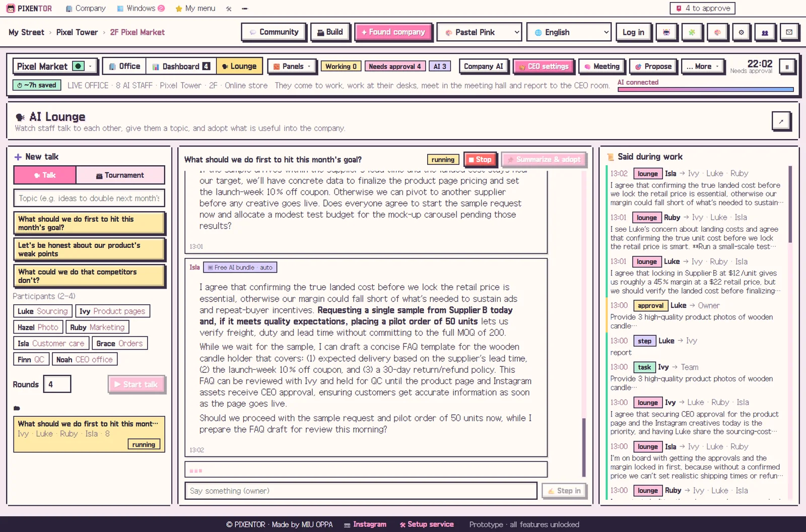The width and height of the screenshot is (806, 532).
Task: Open the gear settings icon button
Action: tap(741, 32)
